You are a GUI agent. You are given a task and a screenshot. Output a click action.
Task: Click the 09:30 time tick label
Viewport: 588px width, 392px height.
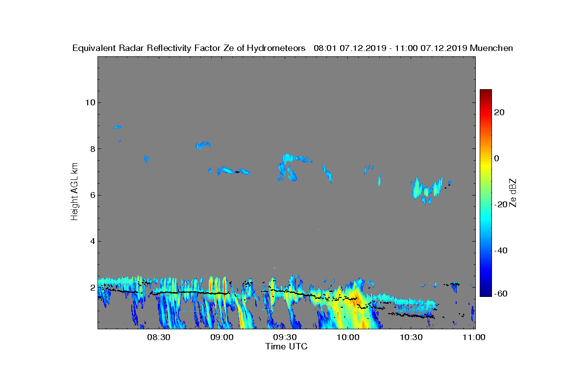(x=285, y=337)
